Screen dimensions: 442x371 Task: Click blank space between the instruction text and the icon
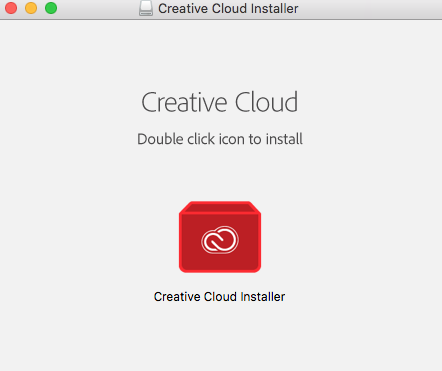220,173
